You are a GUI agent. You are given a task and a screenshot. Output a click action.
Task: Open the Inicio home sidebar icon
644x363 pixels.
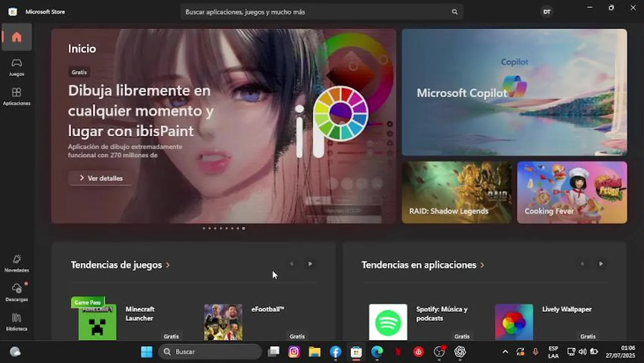click(17, 37)
